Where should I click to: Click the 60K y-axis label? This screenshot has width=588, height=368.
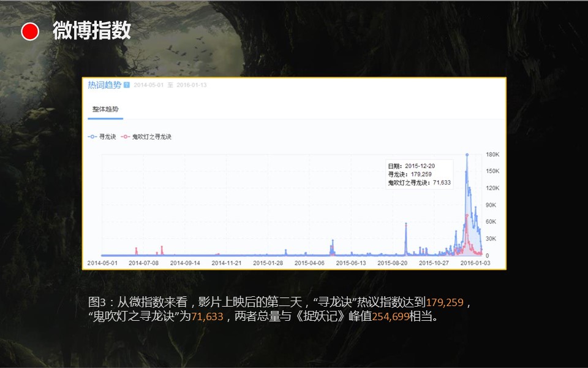(491, 221)
